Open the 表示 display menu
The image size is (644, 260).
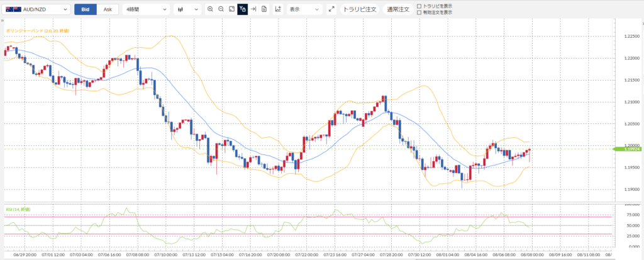click(x=304, y=9)
